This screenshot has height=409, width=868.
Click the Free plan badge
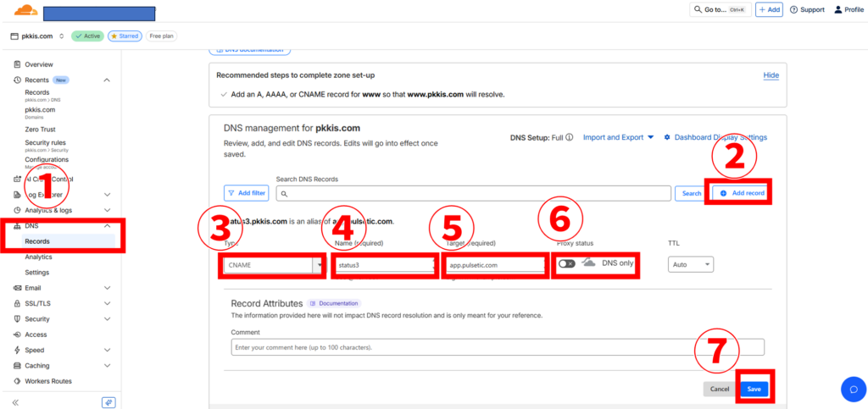[x=161, y=36]
